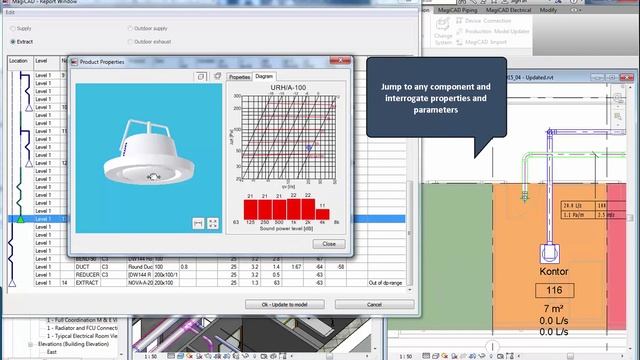Click the MagiCAD Import ribbon item
Viewport: 640px width, 360px height.
(481, 42)
